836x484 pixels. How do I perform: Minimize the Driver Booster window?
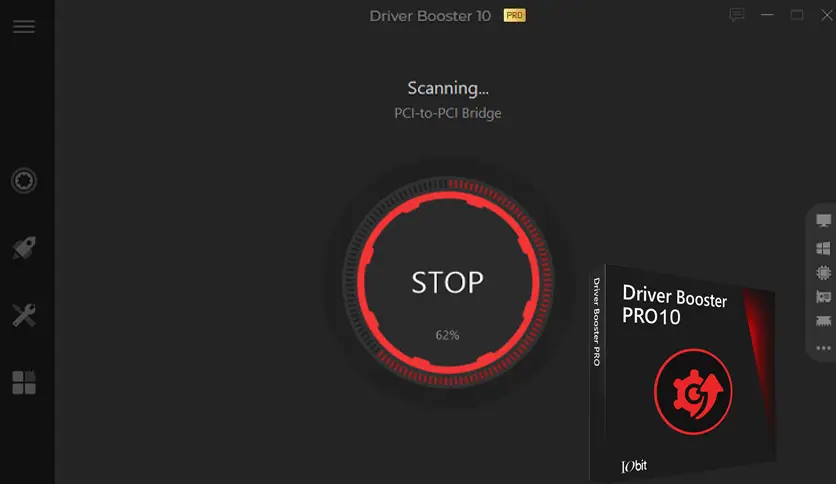(767, 15)
